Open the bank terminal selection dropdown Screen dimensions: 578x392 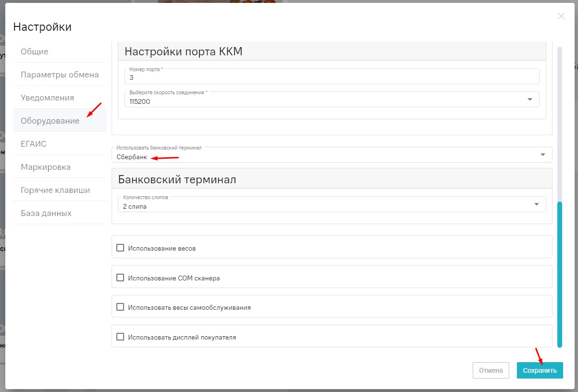pyautogui.click(x=542, y=155)
